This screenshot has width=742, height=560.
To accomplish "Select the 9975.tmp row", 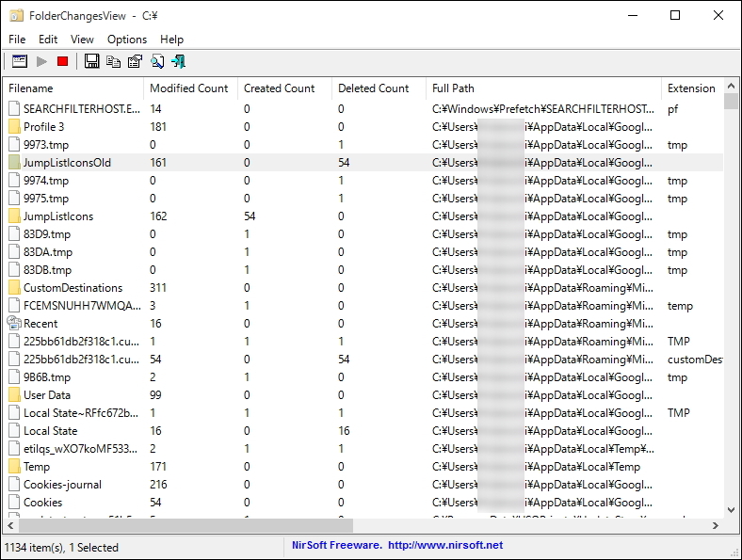I will 363,199.
